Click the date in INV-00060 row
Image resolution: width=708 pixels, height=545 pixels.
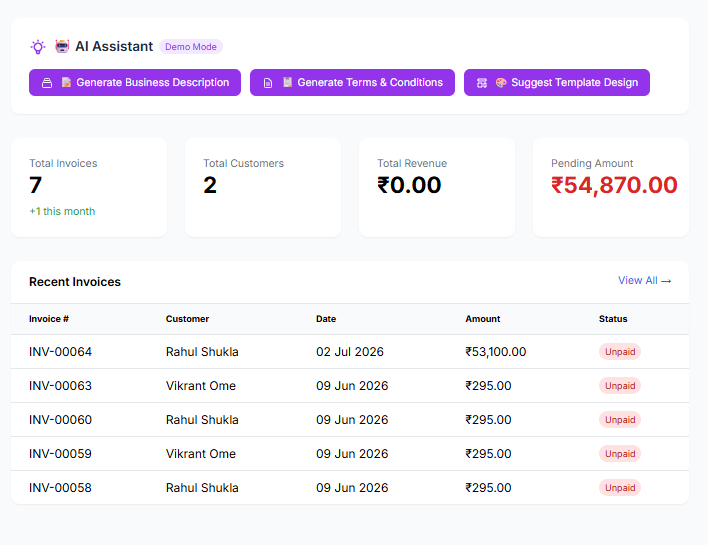click(x=352, y=420)
